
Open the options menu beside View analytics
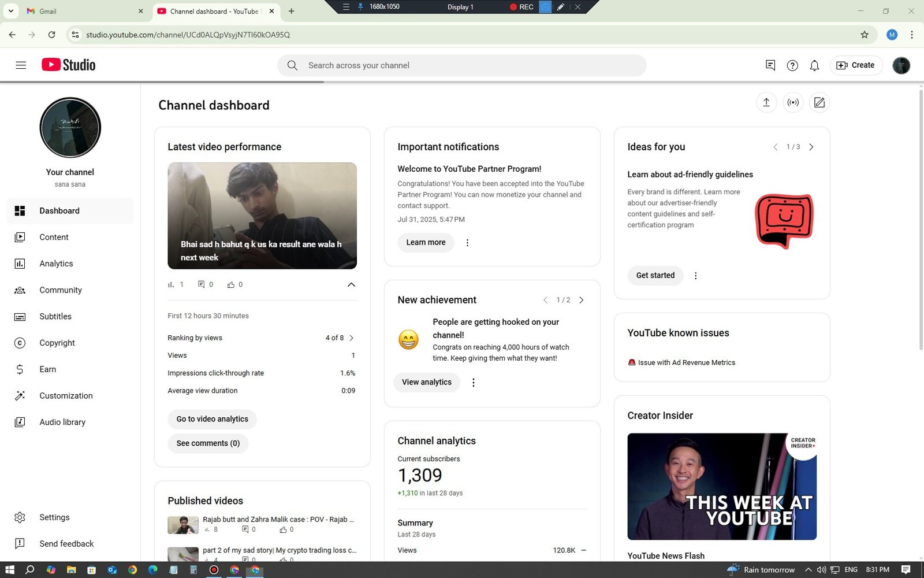tap(474, 383)
